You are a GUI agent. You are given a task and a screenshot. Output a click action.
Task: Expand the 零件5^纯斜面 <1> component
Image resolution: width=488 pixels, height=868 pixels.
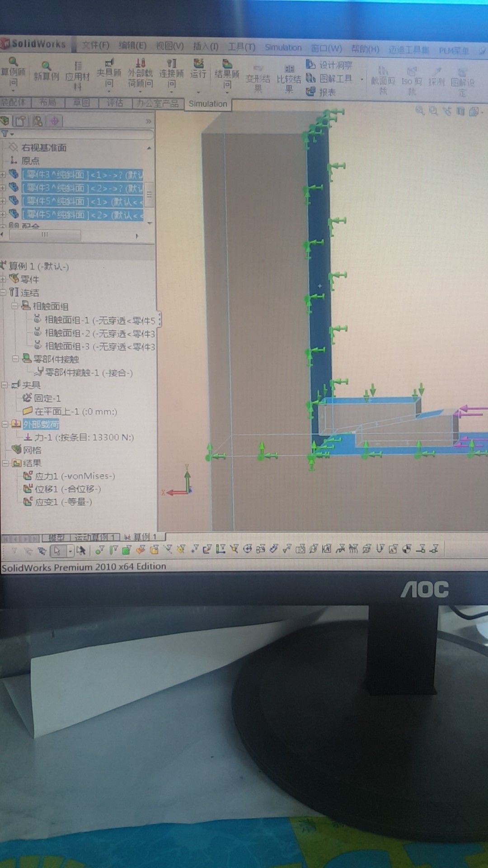tap(3, 201)
